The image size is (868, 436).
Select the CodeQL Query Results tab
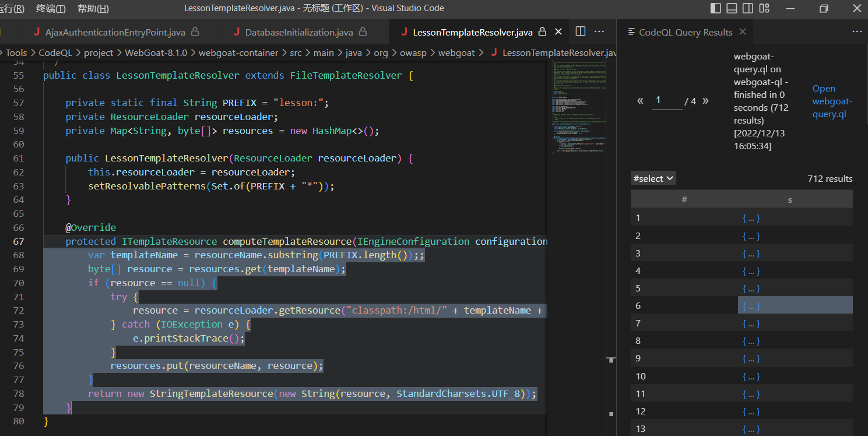pos(685,32)
